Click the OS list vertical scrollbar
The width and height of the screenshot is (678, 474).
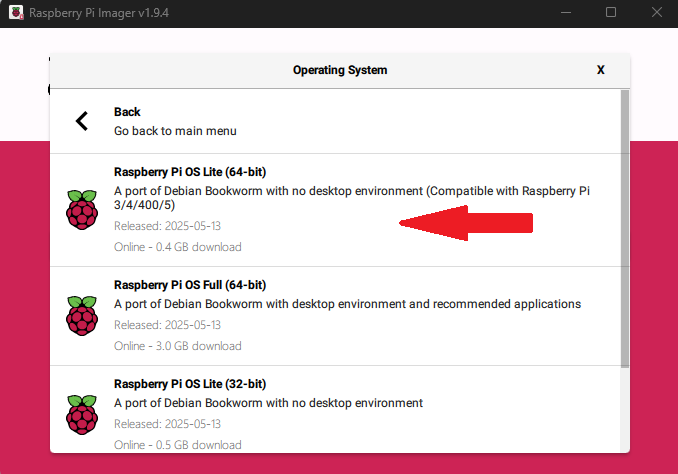coord(625,229)
